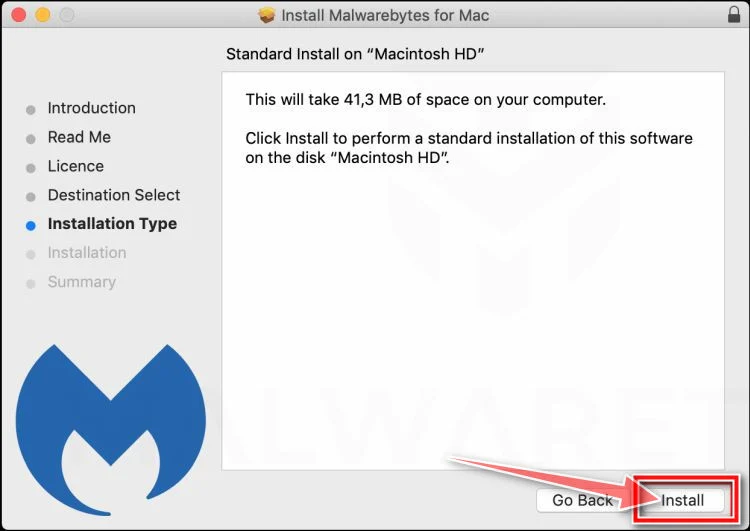Click the grey bullet beside Read Me
Screen dimensions: 750x531
point(31,139)
